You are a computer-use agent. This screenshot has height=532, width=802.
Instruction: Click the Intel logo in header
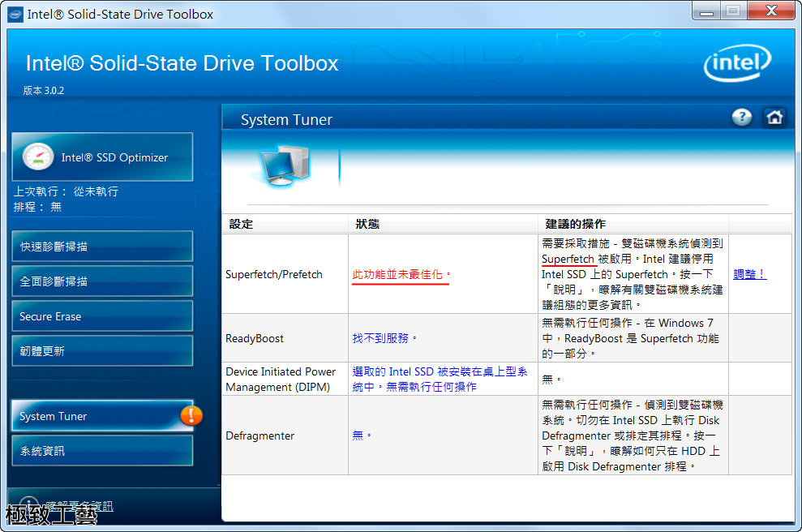pyautogui.click(x=738, y=63)
